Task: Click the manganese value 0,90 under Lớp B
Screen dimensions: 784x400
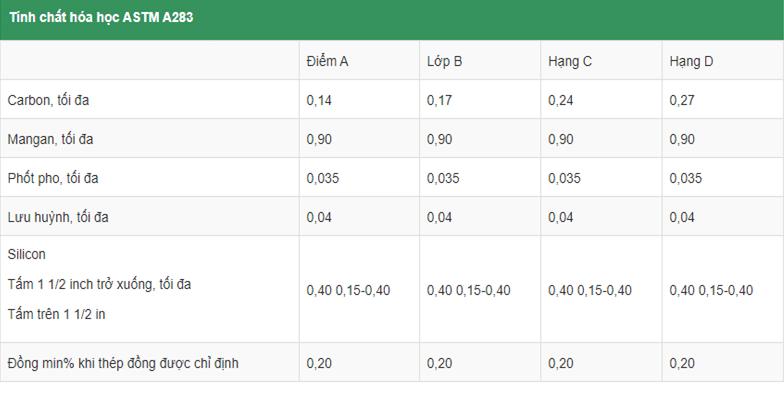Action: click(x=440, y=140)
